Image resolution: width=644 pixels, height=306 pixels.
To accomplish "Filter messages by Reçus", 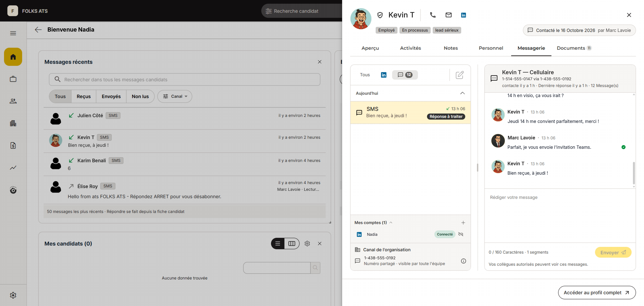I will coord(84,96).
